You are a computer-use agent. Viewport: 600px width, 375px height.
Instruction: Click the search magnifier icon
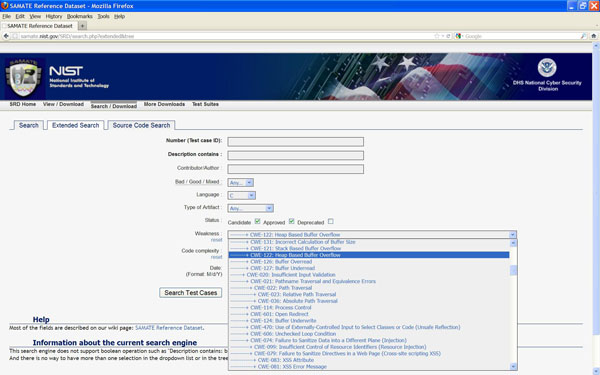[583, 36]
